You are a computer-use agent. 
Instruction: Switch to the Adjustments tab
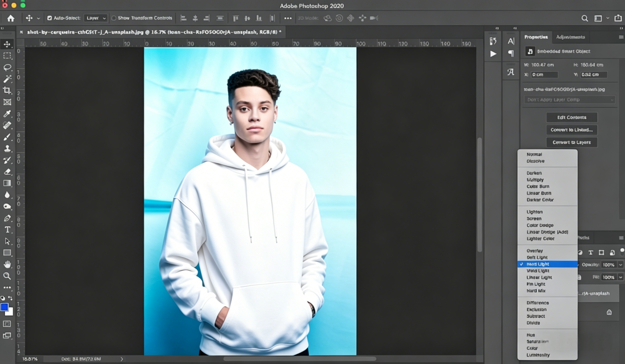coord(570,37)
